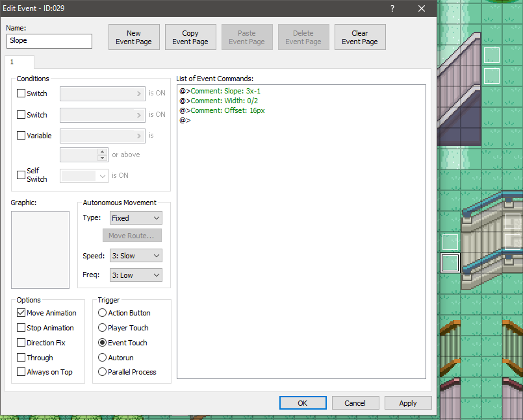Open the Freq dropdown
Image resolution: width=523 pixels, height=420 pixels.
click(135, 275)
